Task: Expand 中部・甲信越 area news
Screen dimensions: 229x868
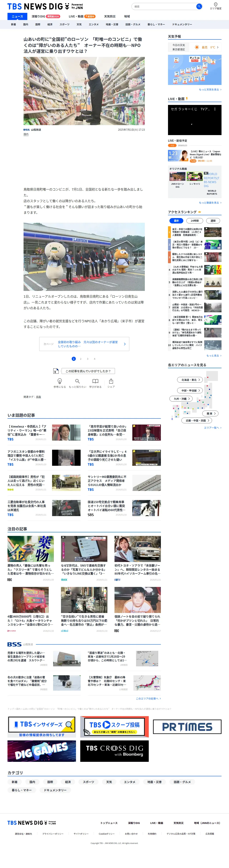Action: click(190, 390)
